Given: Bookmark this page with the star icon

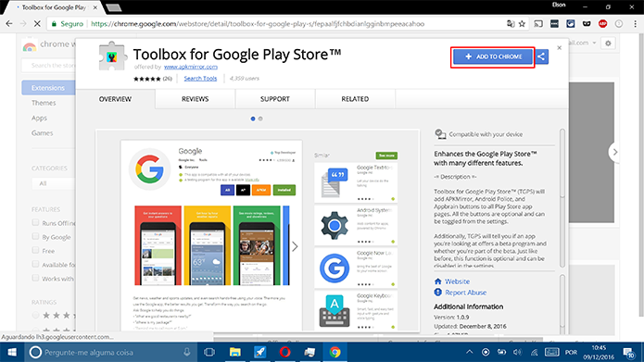Looking at the screenshot, I should [522, 24].
